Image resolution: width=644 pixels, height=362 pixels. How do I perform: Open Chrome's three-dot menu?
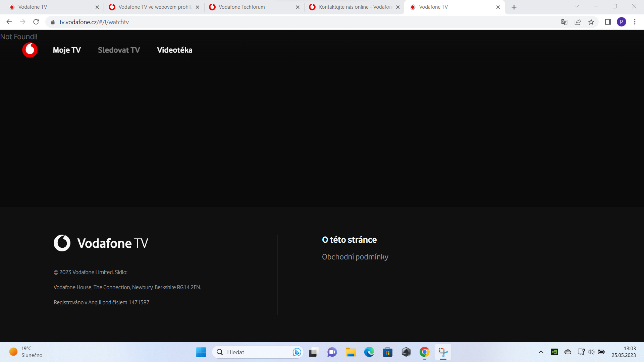coord(635,22)
